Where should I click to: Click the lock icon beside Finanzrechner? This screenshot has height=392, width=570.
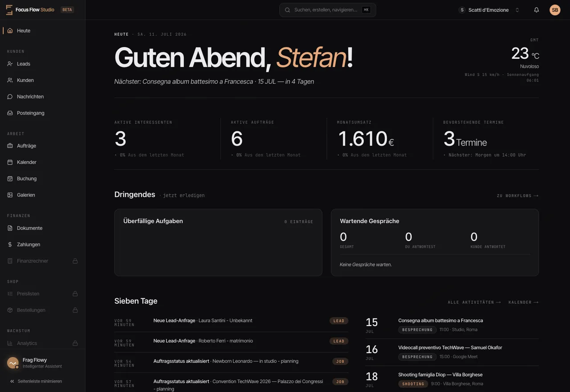pos(75,261)
